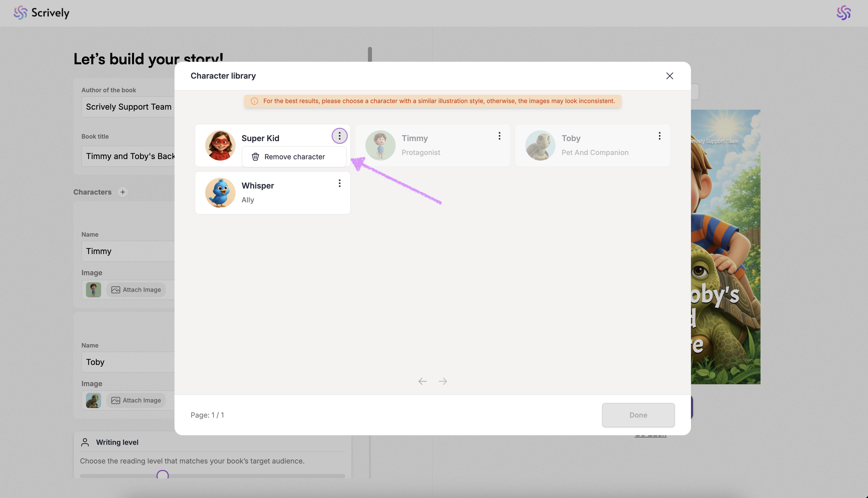
Task: Go to previous page arrow
Action: coord(423,381)
